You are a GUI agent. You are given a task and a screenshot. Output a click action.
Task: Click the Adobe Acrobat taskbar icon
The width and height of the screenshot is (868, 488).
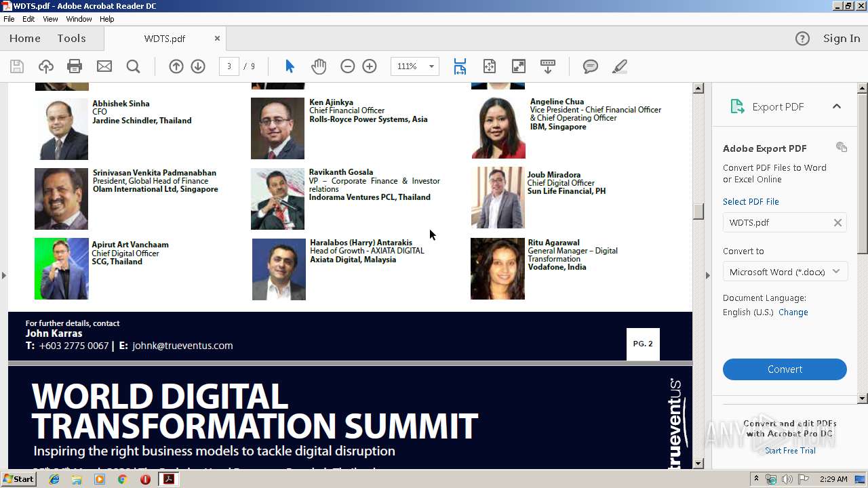point(168,479)
